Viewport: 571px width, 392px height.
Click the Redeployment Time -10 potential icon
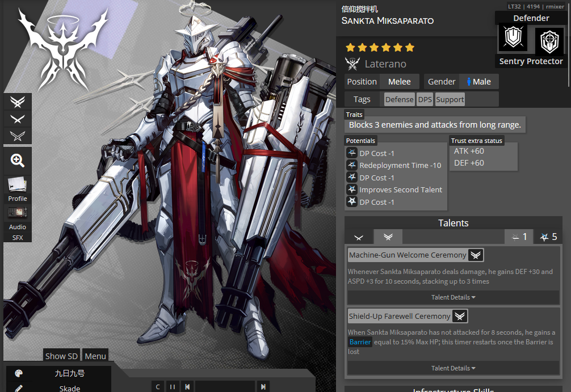click(352, 165)
